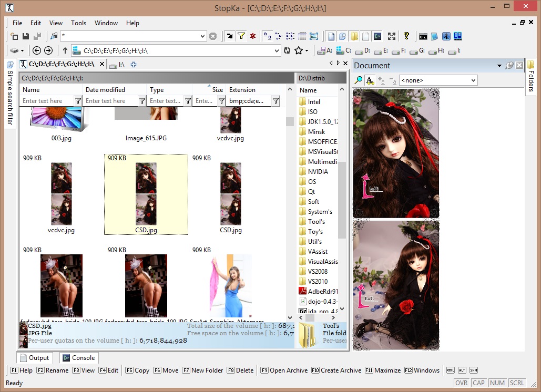Click the Save floppy disk icon

[26, 36]
